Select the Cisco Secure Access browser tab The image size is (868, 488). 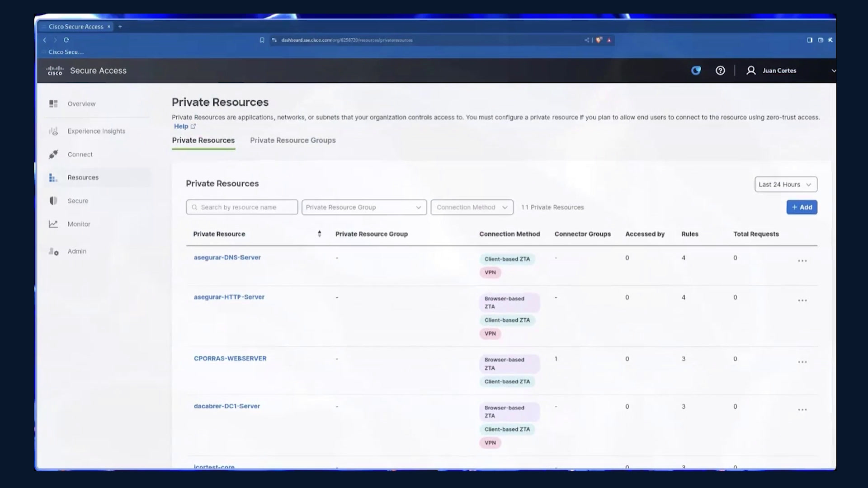[x=76, y=27]
